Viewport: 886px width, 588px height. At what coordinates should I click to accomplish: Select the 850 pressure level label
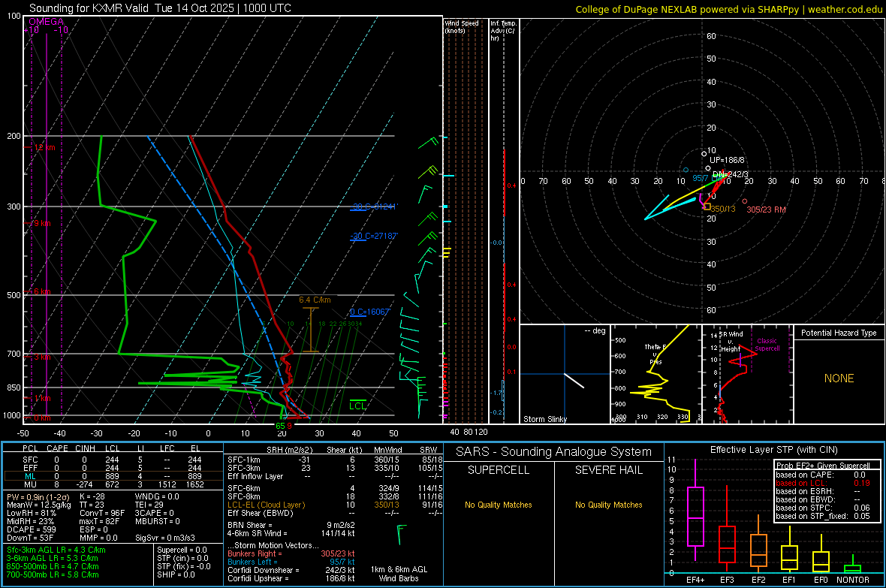(14, 387)
